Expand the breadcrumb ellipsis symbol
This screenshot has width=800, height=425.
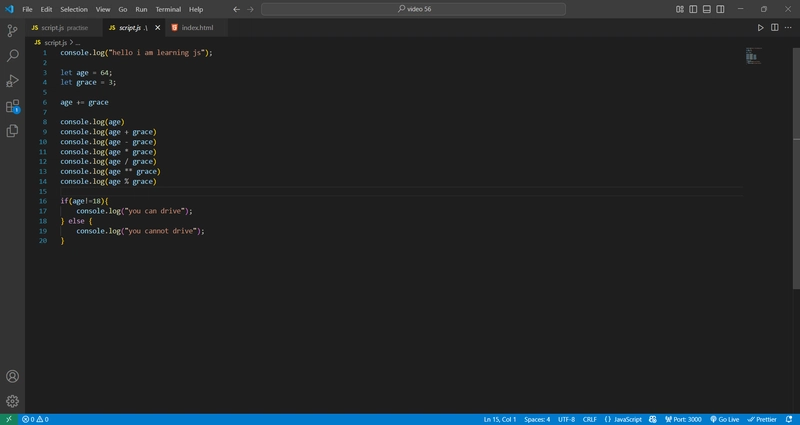[78, 43]
